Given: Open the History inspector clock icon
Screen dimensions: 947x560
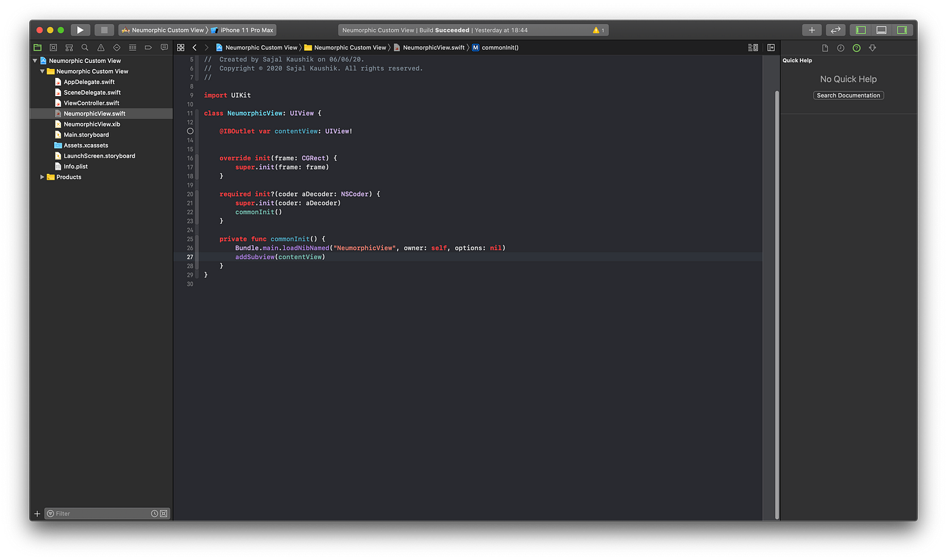Looking at the screenshot, I should [841, 47].
